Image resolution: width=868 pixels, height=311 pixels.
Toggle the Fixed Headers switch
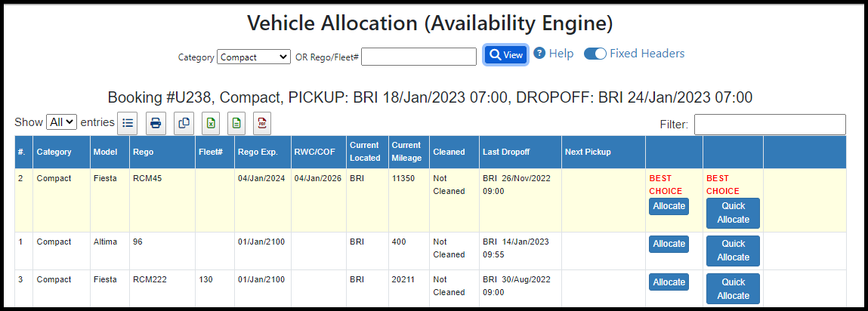(595, 54)
